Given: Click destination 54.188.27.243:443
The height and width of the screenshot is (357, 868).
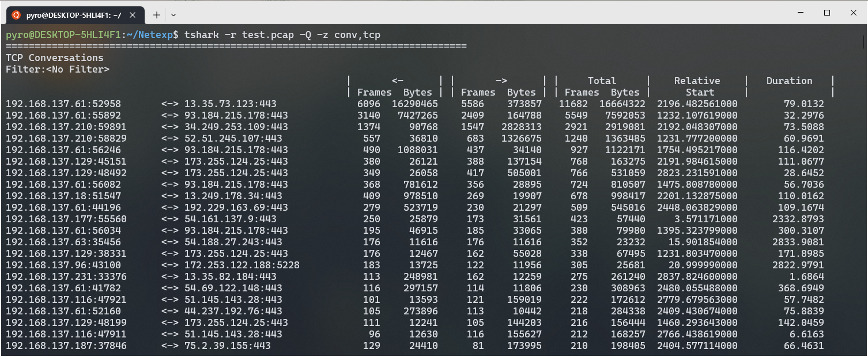Looking at the screenshot, I should point(233,242).
